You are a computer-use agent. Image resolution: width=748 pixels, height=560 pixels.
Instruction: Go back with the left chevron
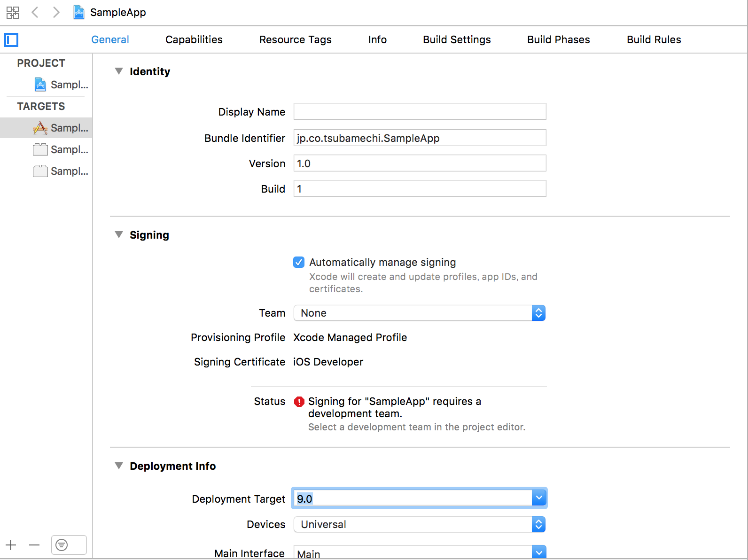[35, 12]
